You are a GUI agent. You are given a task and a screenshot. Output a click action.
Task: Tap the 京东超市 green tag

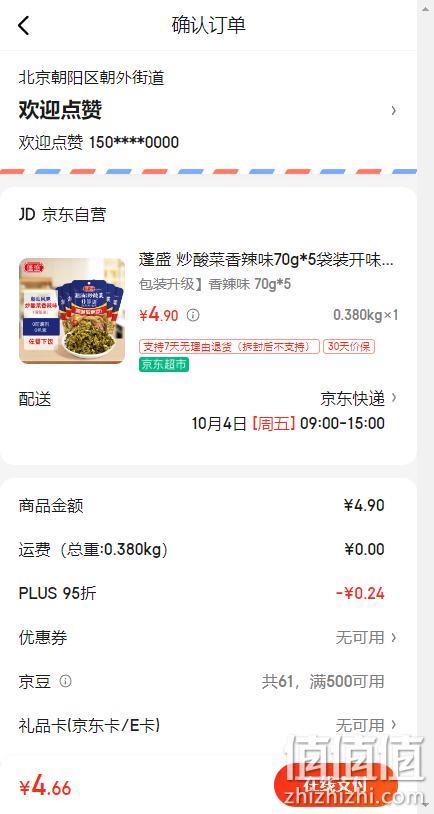164,365
